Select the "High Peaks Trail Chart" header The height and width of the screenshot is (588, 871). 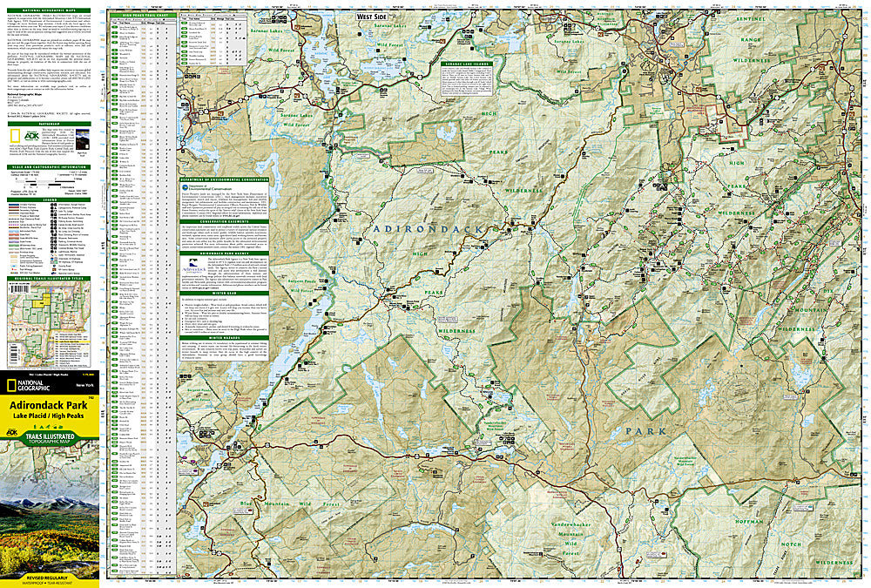[143, 15]
